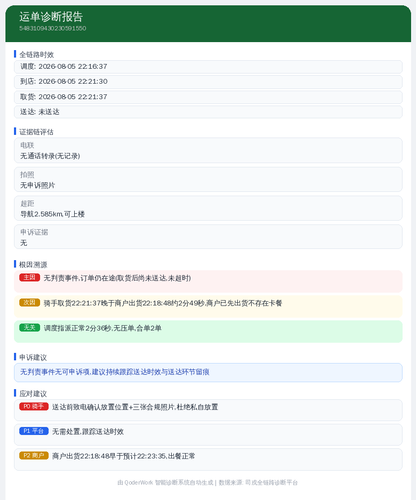The width and height of the screenshot is (416, 500).
Task: Click the 拍照 label
Action: pyautogui.click(x=27, y=175)
